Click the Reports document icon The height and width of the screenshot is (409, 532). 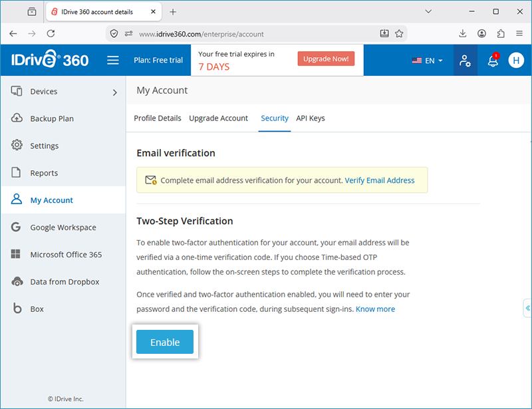click(x=16, y=172)
